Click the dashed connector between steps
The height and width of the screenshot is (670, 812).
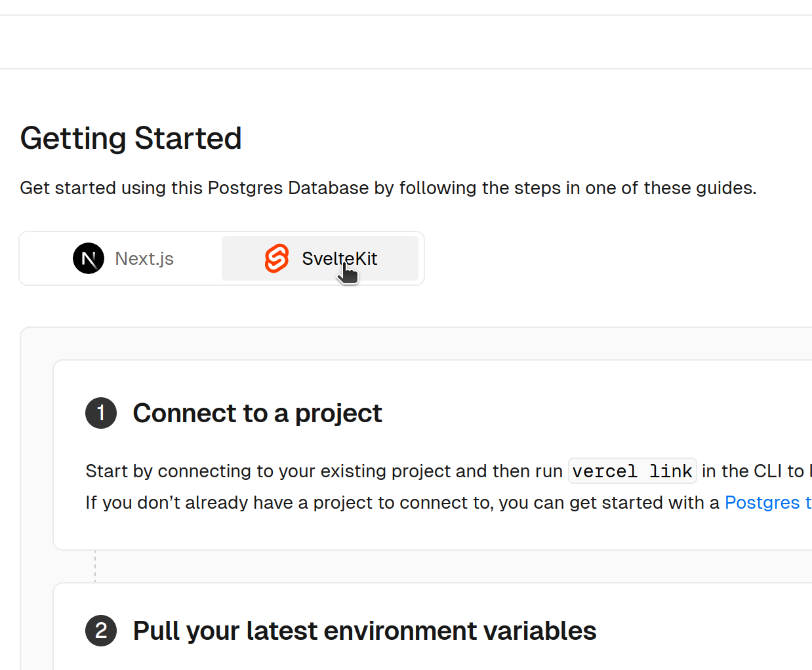point(95,566)
